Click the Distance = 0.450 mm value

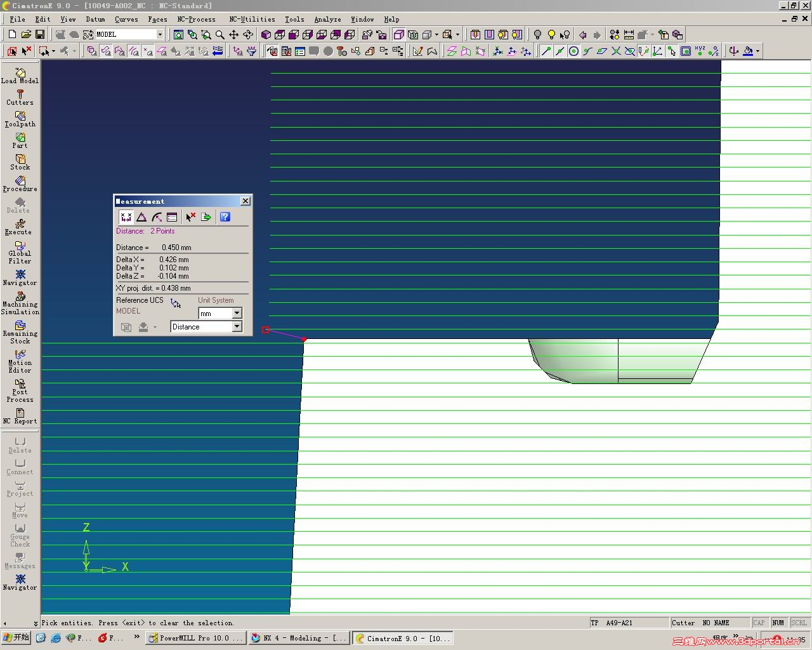point(154,248)
